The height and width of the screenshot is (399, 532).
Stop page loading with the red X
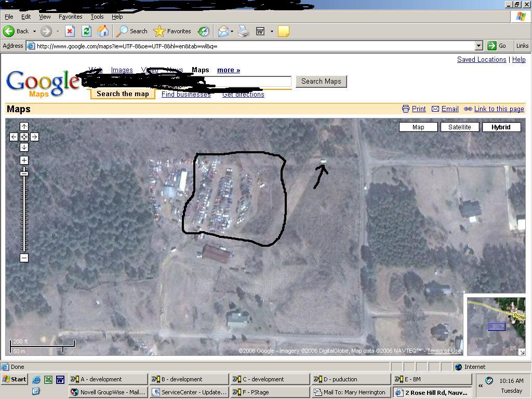[x=70, y=31]
